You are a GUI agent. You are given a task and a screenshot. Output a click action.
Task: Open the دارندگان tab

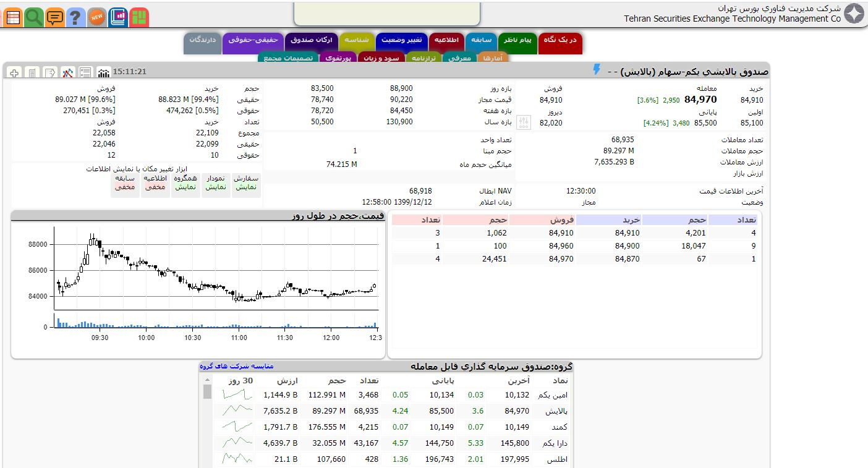(203, 43)
